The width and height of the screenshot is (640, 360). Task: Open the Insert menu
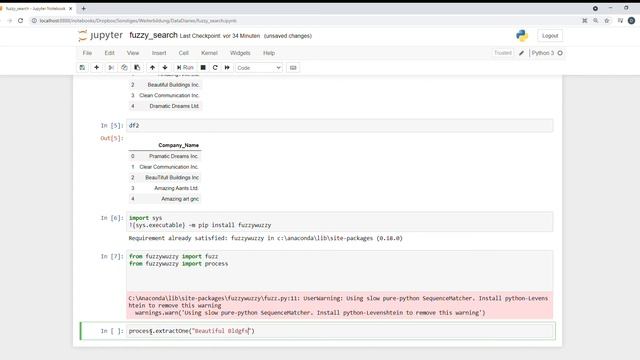(x=159, y=53)
